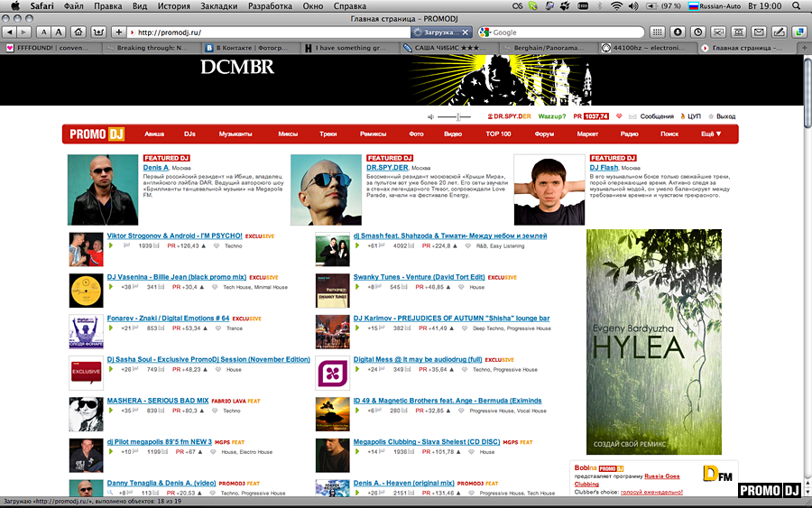Open the Закладки menu in Safari

click(218, 5)
